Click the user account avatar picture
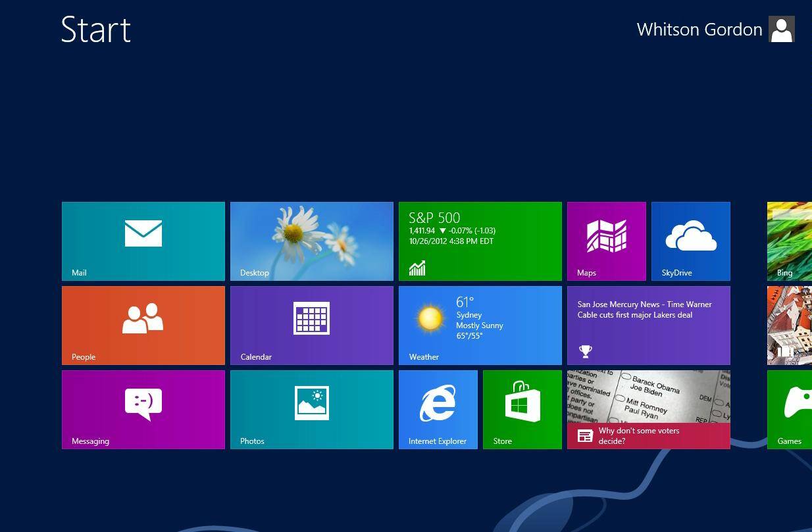Image resolution: width=812 pixels, height=532 pixels. pos(782,30)
